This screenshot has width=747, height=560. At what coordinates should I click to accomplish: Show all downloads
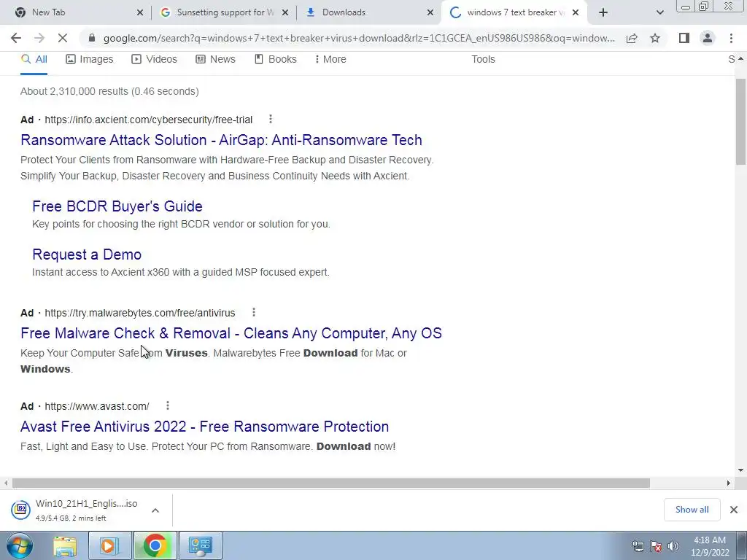pyautogui.click(x=692, y=510)
